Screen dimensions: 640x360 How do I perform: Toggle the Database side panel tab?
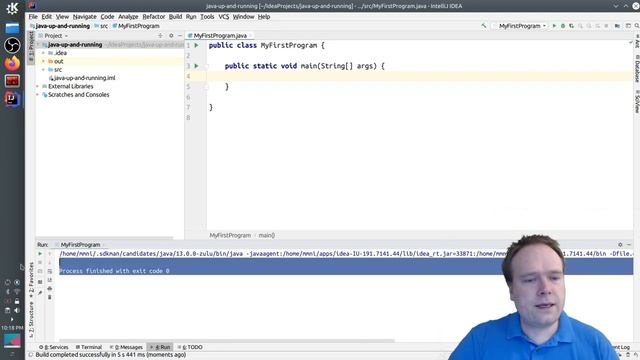click(x=636, y=69)
